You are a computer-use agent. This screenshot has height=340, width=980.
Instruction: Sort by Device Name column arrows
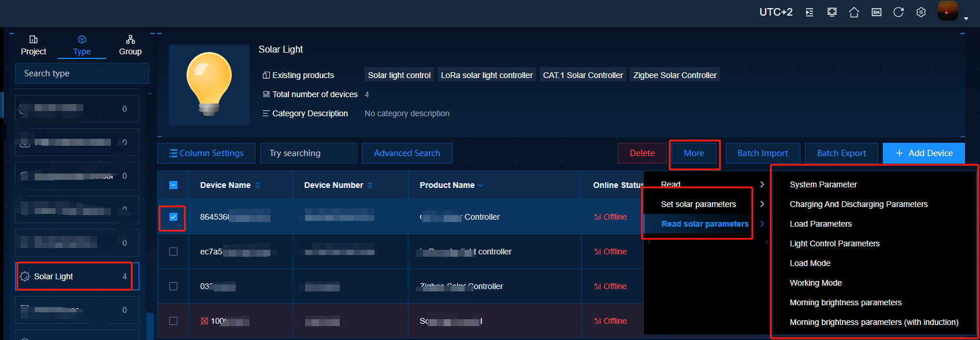pos(258,185)
